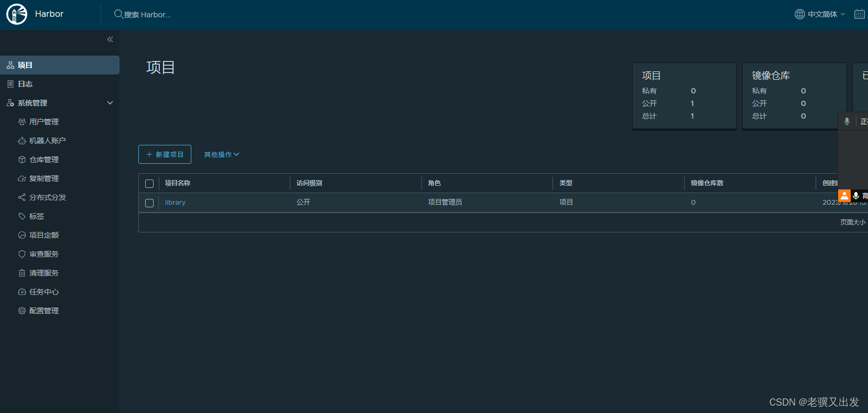Click the globe language icon
The height and width of the screenshot is (413, 868).
pos(799,14)
